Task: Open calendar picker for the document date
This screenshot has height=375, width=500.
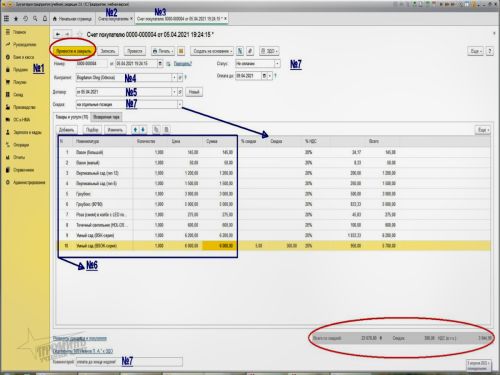Action: point(160,63)
